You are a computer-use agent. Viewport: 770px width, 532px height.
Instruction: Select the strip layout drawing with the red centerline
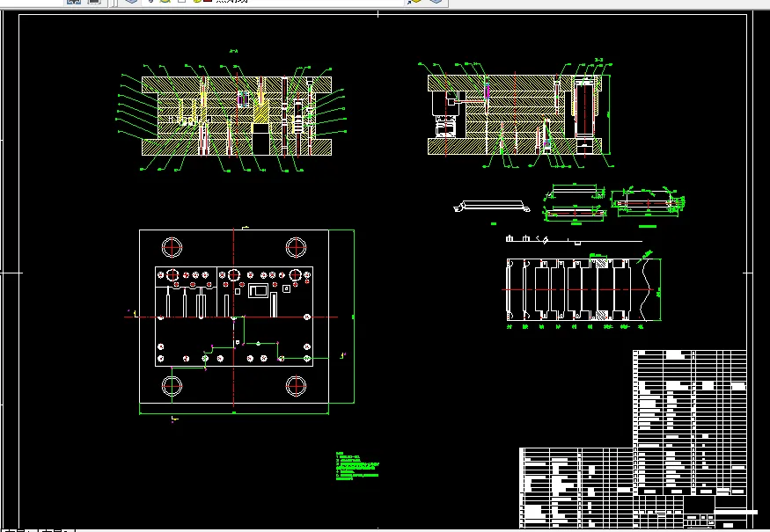click(581, 289)
